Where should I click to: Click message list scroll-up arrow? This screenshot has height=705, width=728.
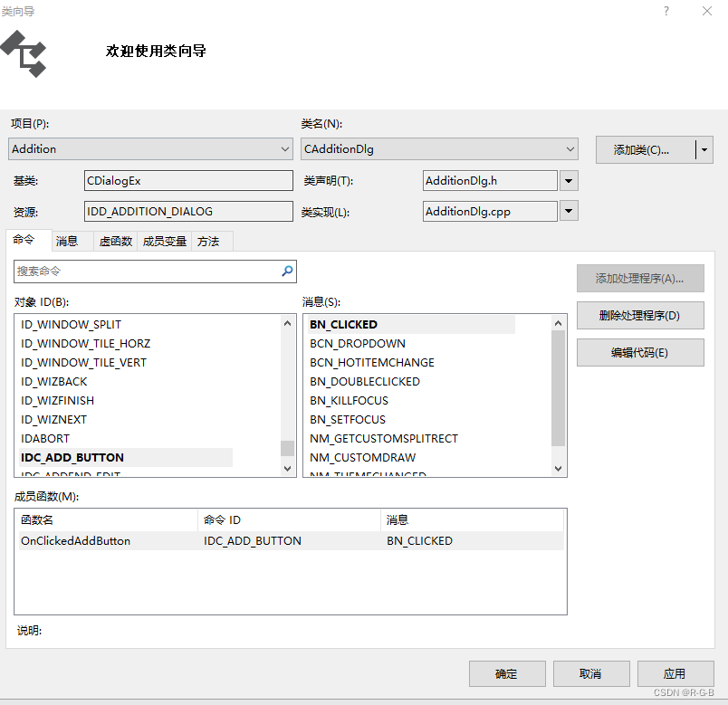click(558, 323)
